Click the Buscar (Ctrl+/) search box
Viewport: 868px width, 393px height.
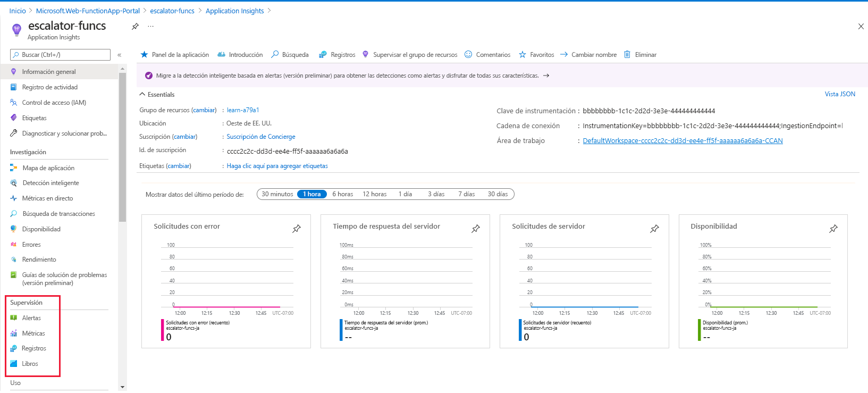tap(60, 55)
